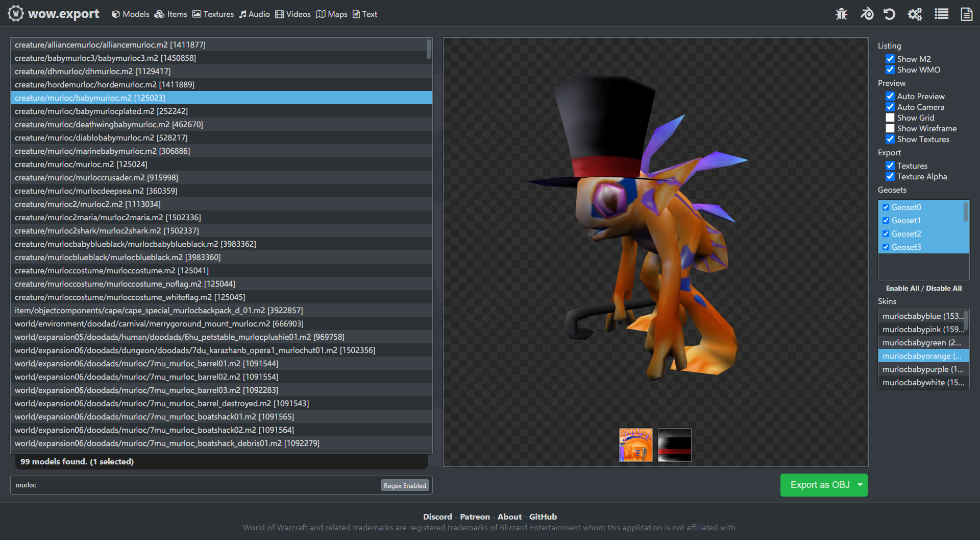Open settings via the gears icon
980x540 pixels.
pos(915,14)
